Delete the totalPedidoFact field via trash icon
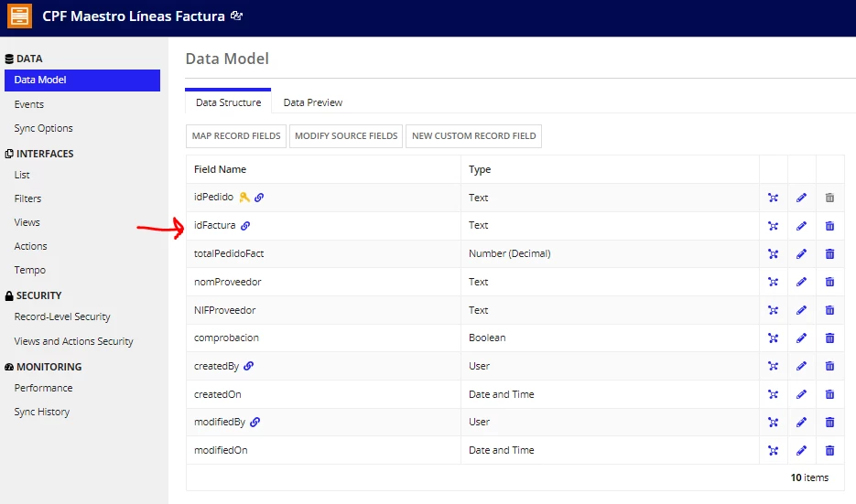This screenshot has height=504, width=856. (x=829, y=253)
